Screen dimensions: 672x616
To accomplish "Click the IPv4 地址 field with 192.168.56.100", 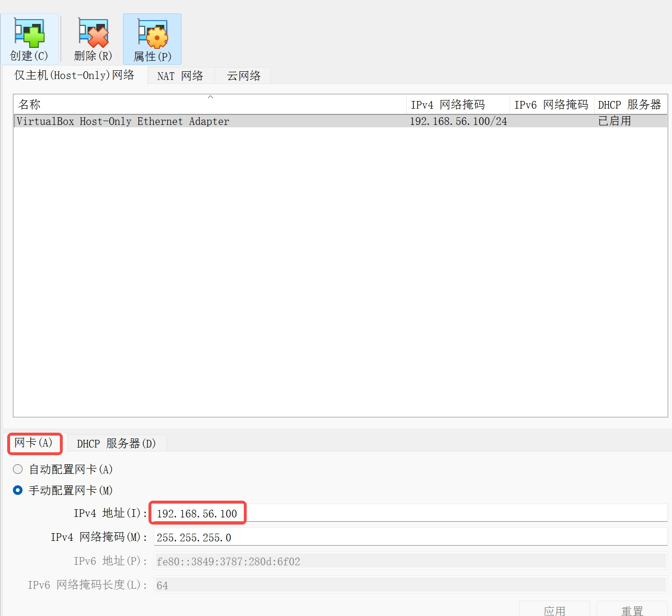I will [410, 513].
